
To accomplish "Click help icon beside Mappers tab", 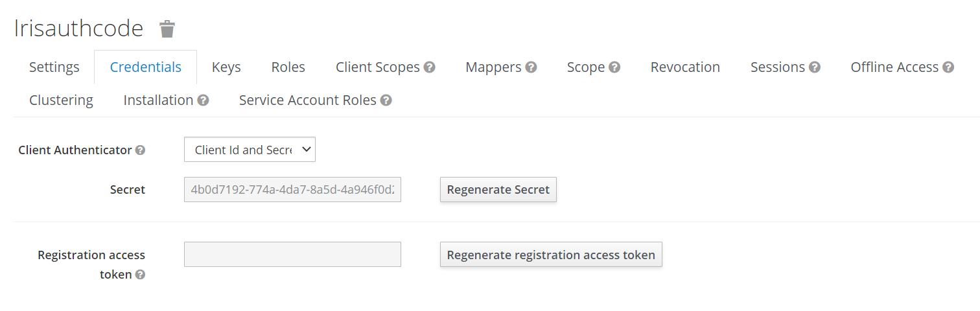I will click(x=531, y=67).
